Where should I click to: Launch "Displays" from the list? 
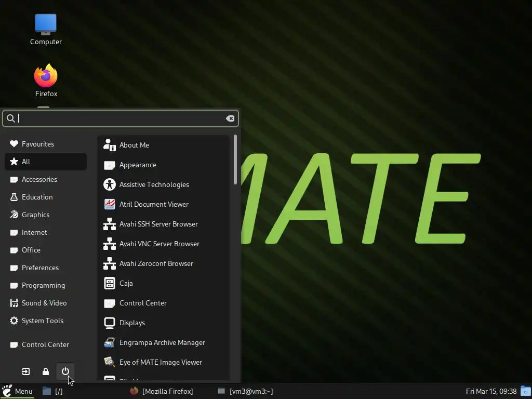[164, 323]
